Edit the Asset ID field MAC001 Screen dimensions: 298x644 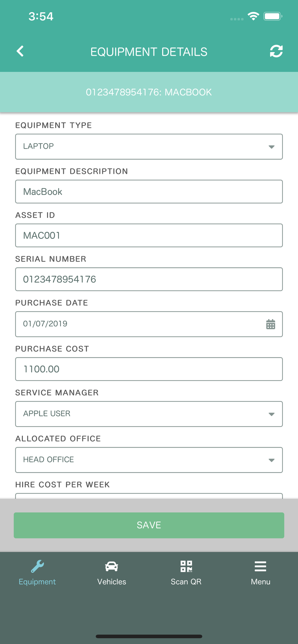[x=149, y=235]
